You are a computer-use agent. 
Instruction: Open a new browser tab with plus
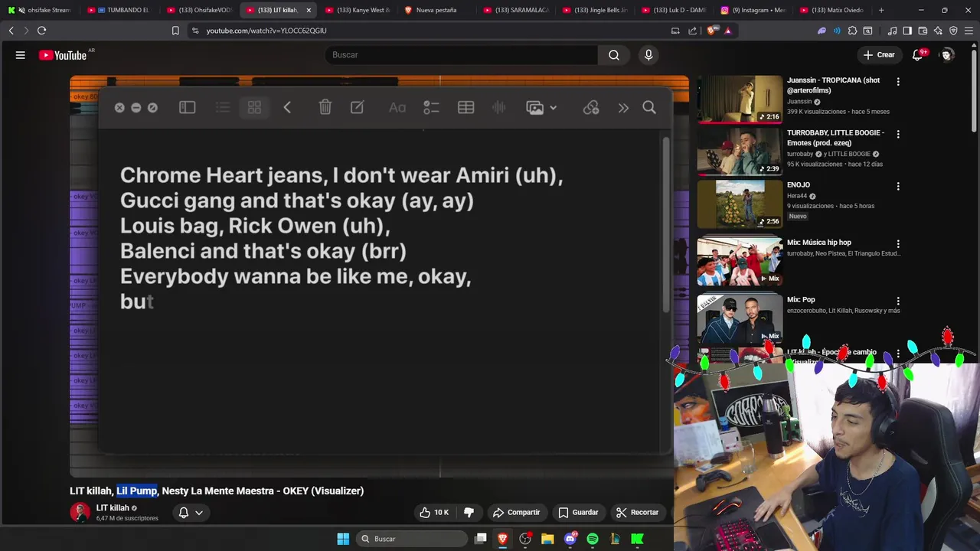point(881,10)
